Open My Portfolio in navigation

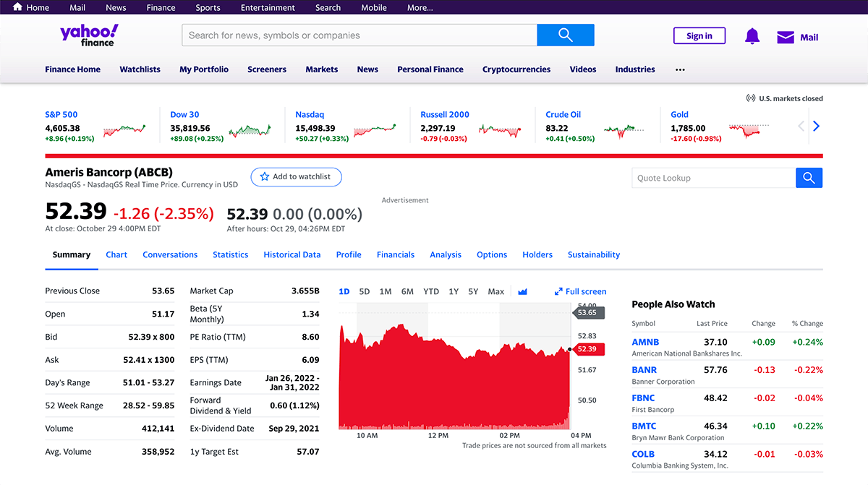point(204,69)
